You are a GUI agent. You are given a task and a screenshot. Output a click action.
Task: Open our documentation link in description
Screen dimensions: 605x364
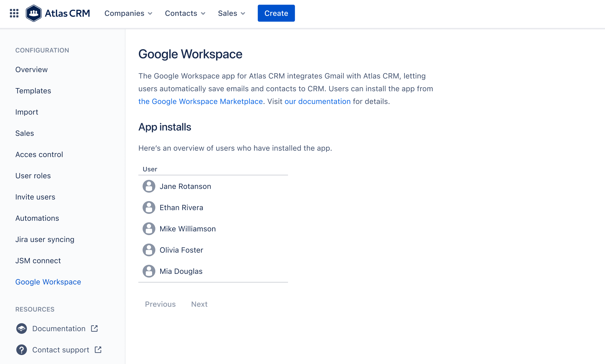point(318,101)
